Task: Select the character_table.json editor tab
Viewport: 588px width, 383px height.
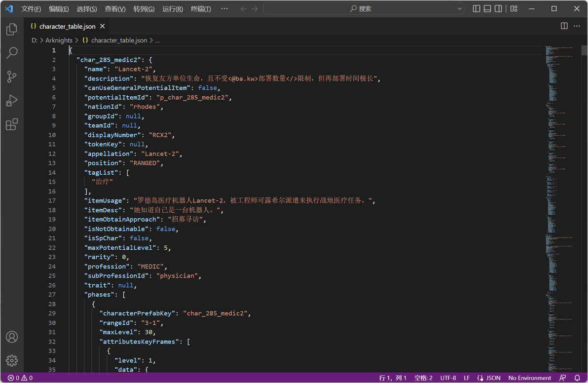Action: [x=67, y=26]
